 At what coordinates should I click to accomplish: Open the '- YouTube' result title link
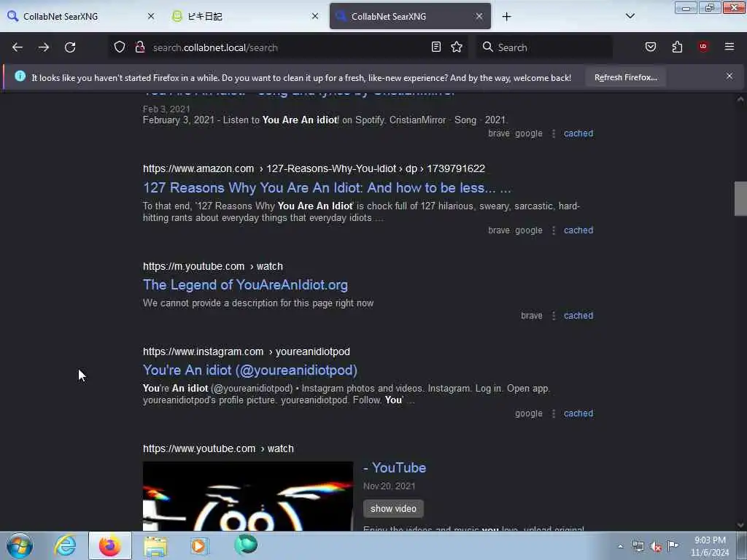tap(395, 467)
